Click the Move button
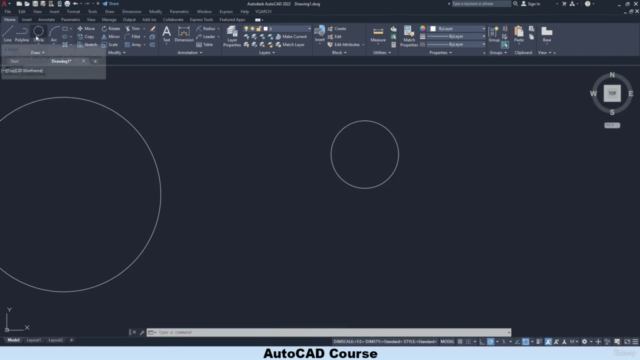 coord(86,29)
